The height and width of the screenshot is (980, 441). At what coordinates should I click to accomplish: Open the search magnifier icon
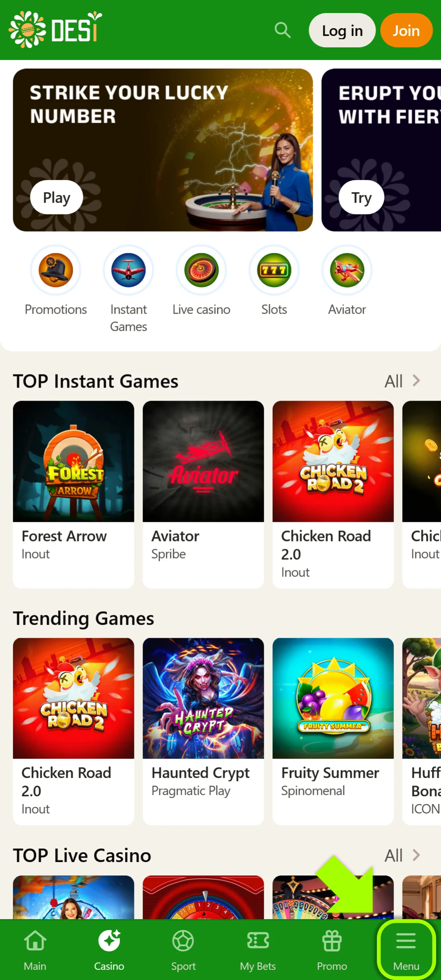click(283, 30)
